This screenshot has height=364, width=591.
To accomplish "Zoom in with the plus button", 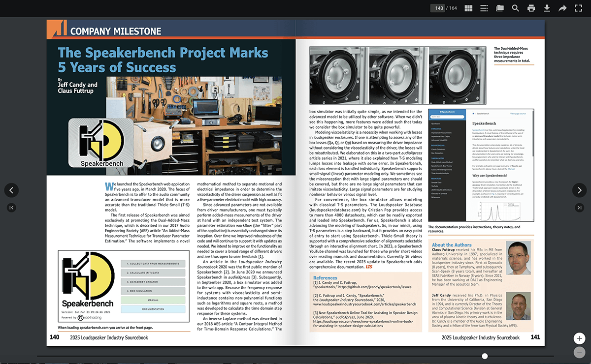I will [580, 338].
